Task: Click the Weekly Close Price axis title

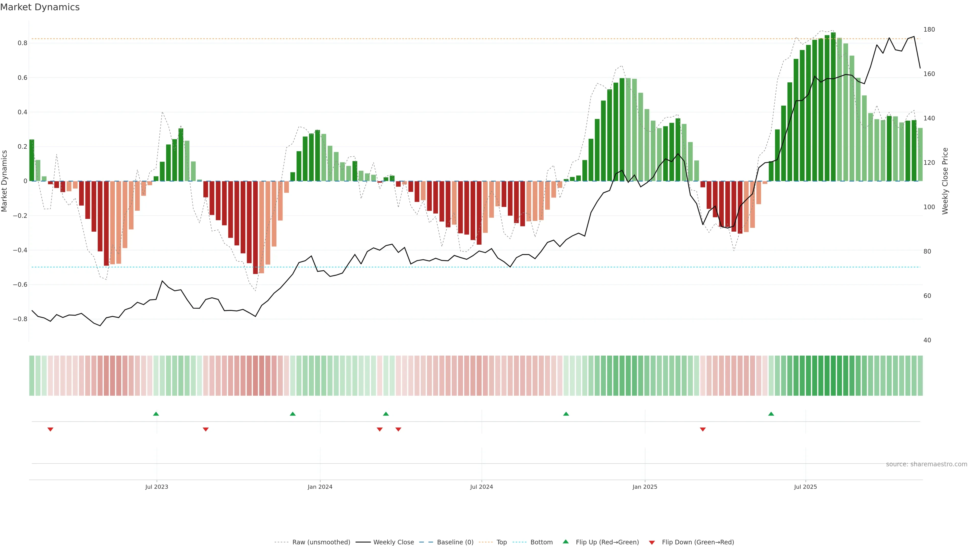Action: point(945,181)
